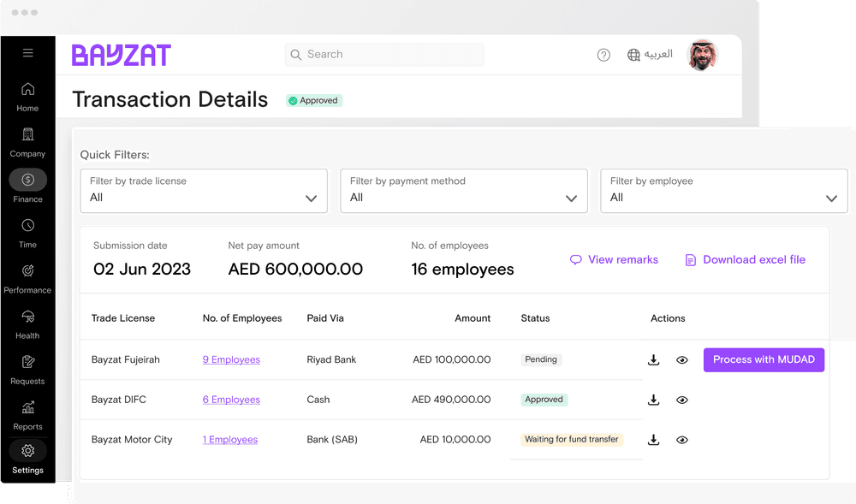Image resolution: width=856 pixels, height=504 pixels.
Task: Click the Paid Via column header
Action: coord(325,318)
